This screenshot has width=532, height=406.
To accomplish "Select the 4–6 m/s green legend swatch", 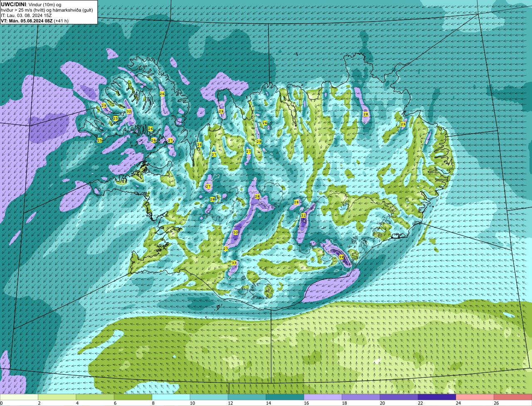I will (x=95, y=397).
